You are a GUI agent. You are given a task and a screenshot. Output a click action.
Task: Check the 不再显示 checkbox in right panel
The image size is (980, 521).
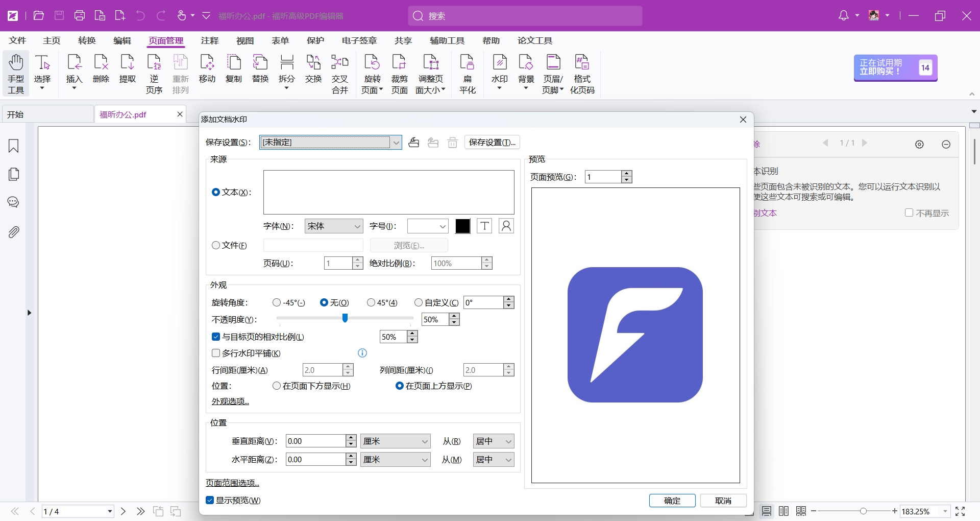coord(909,212)
